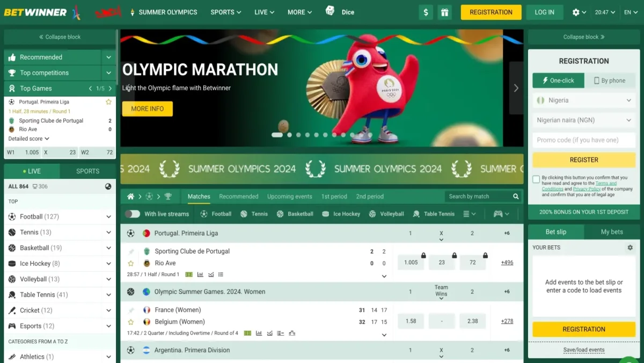This screenshot has width=644, height=363.
Task: Click the dollar payments icon
Action: (426, 12)
